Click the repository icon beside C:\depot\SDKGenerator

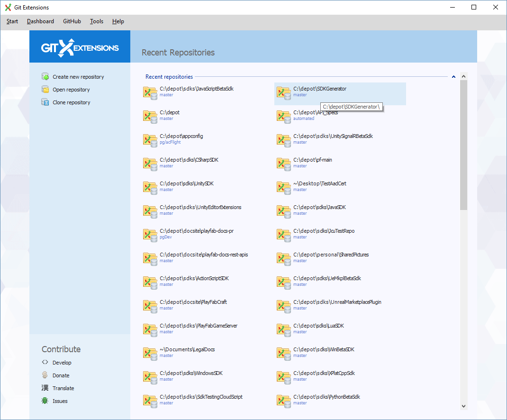[x=283, y=93]
